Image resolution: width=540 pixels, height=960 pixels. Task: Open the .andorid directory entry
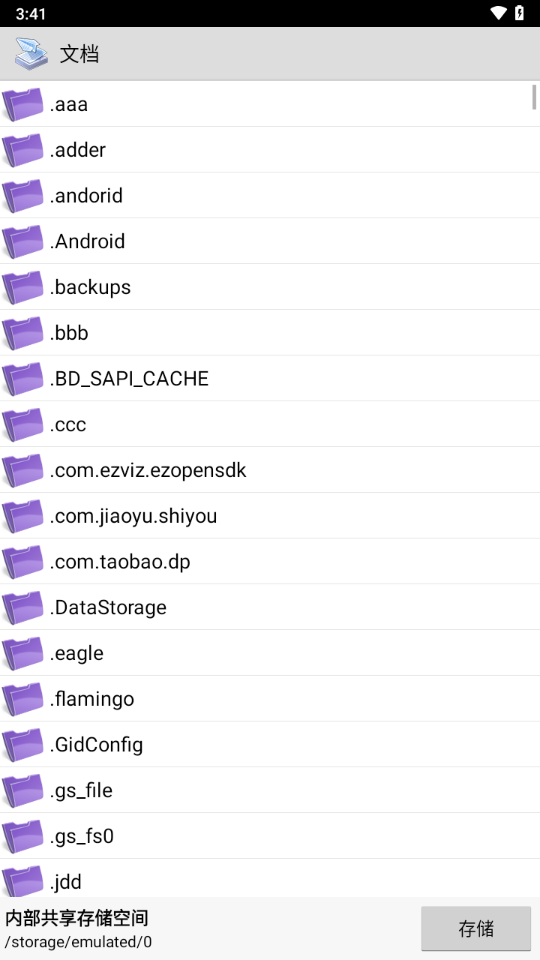tap(270, 195)
